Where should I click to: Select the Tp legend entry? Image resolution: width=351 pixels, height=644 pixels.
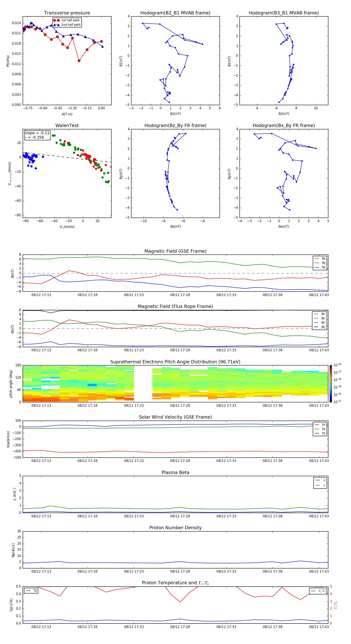coord(31,591)
